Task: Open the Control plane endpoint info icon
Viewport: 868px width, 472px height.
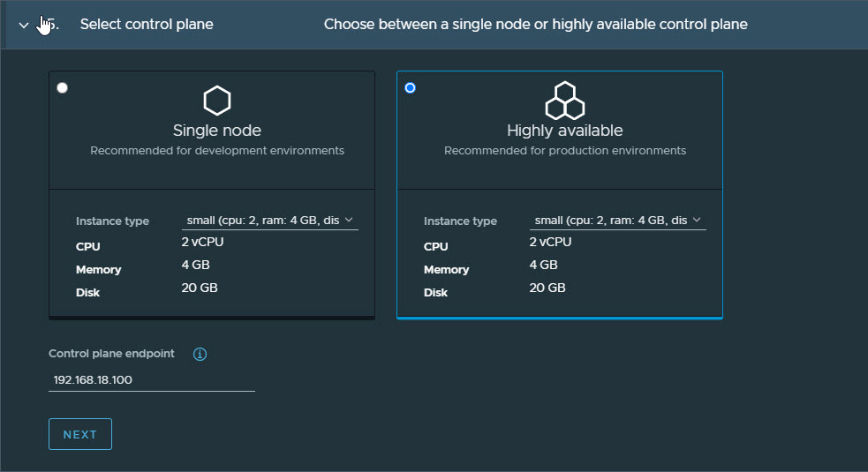Action: (x=200, y=355)
